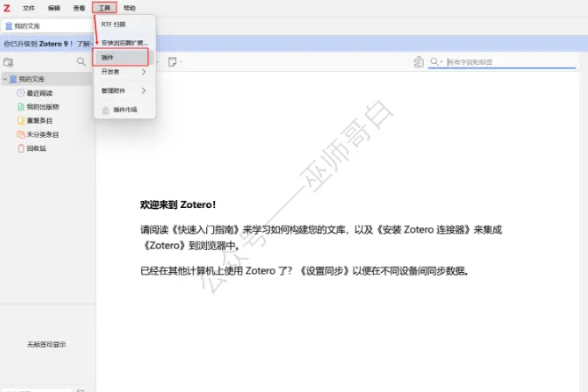
Task: Click the 欢迎来到 Zotero! heading
Action: 178,204
